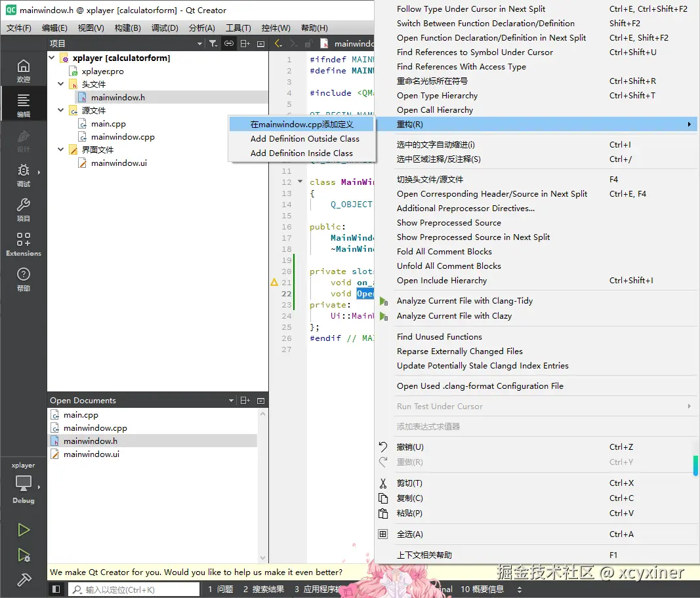Open xplayer.pro in project tree
Viewport: 700px width, 598px height.
(102, 71)
